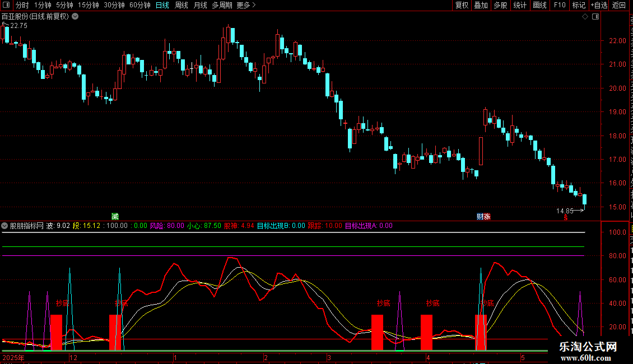Click month 12 on time axis
633x364 pixels.
(x=73, y=357)
